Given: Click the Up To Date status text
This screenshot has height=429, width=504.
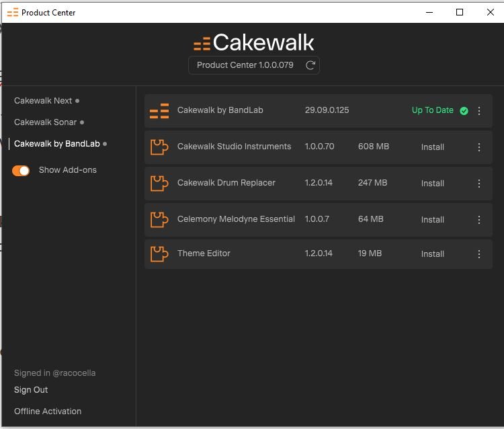Looking at the screenshot, I should click(433, 110).
